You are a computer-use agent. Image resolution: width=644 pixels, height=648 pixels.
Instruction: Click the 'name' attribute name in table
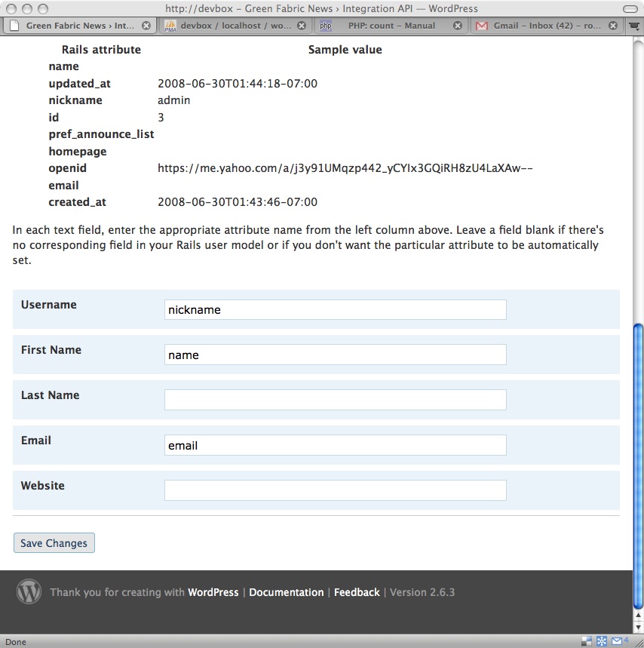point(63,66)
